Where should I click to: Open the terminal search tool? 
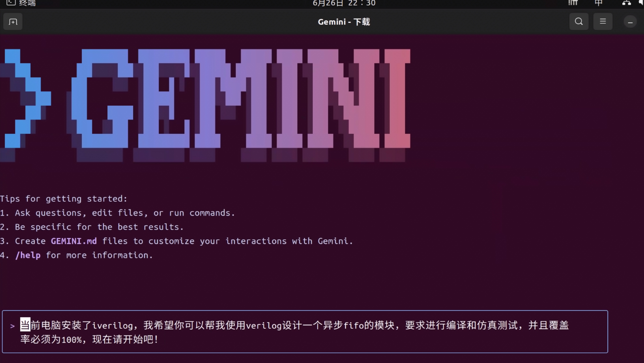[x=579, y=21]
